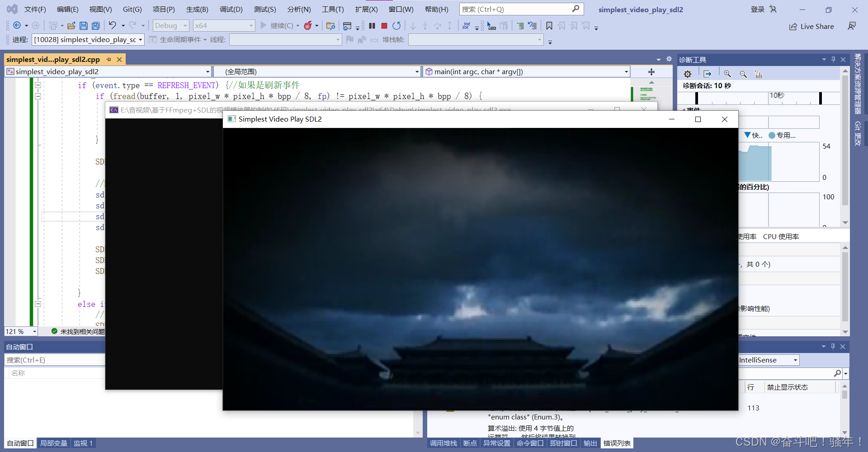Open the project scope simplest_video_play_sdl2 dropdown

(x=108, y=72)
